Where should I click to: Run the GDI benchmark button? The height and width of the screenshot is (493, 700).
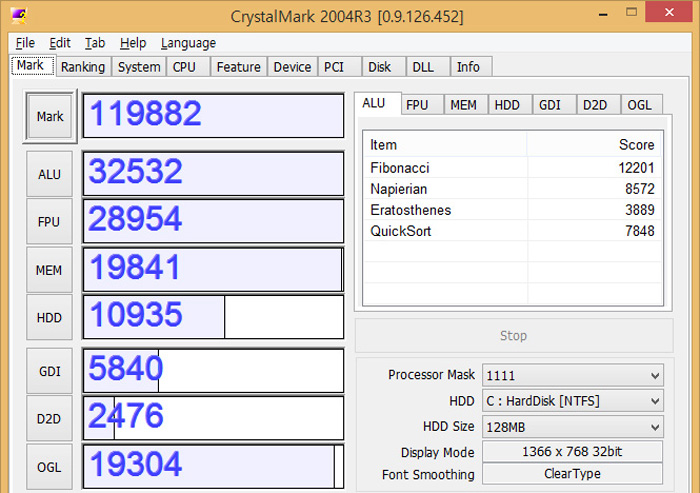pyautogui.click(x=49, y=371)
